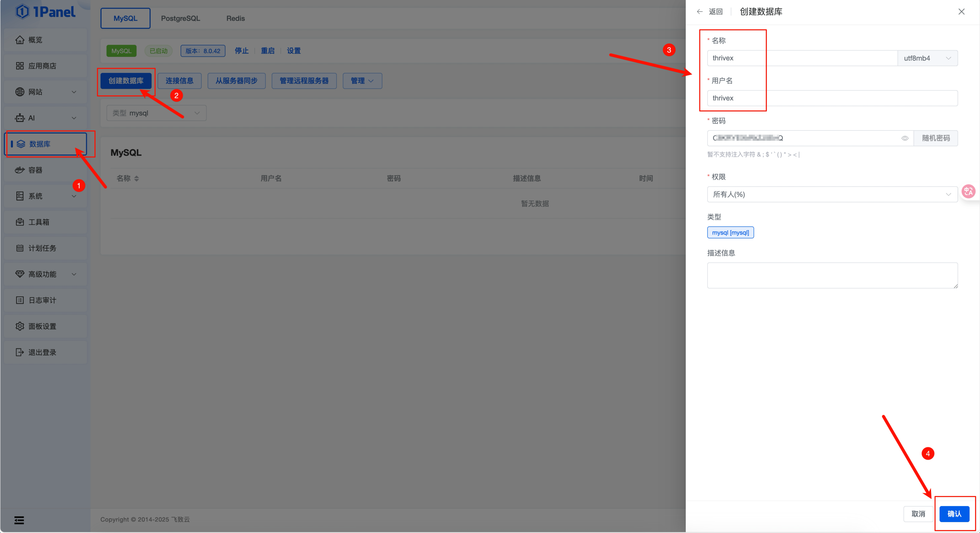Focus the 描述信息 textarea
Viewport: 980px width, 533px height.
[832, 275]
